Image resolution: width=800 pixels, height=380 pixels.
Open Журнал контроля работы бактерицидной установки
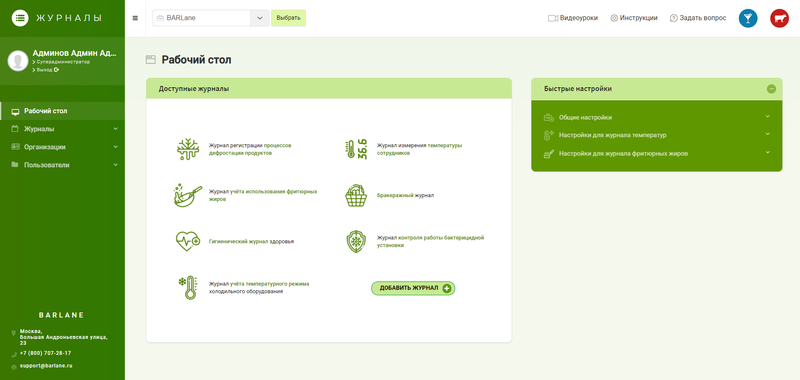430,241
